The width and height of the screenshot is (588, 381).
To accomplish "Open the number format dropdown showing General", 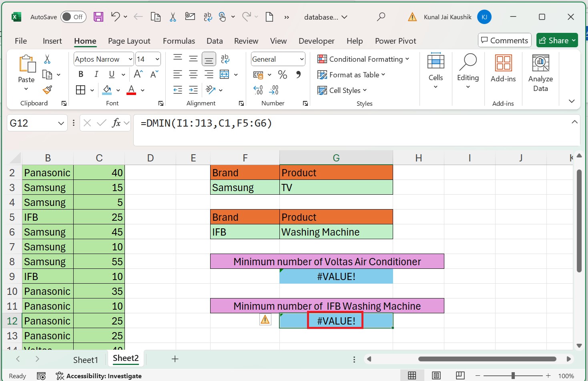I will [302, 59].
